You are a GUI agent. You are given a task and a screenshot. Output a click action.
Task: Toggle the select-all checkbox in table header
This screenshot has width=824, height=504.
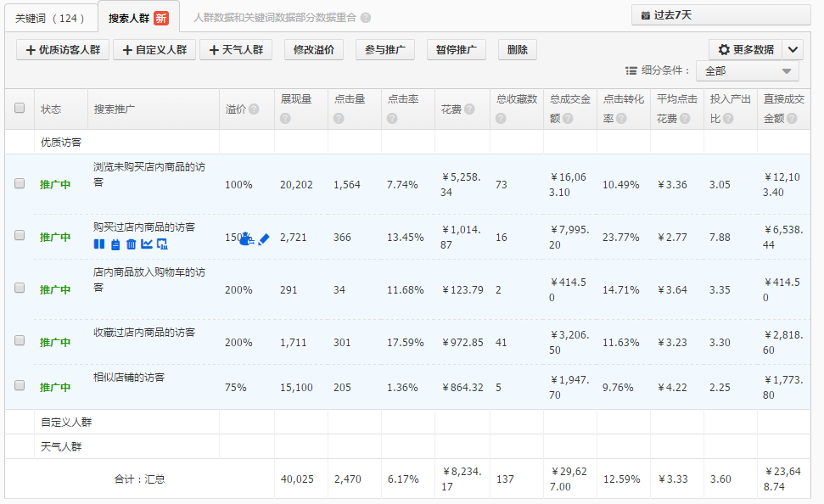pos(20,108)
